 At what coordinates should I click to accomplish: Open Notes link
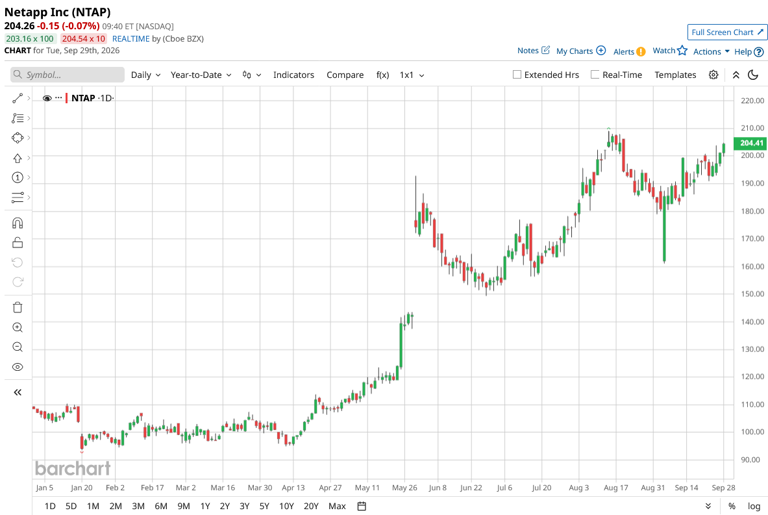coord(533,50)
